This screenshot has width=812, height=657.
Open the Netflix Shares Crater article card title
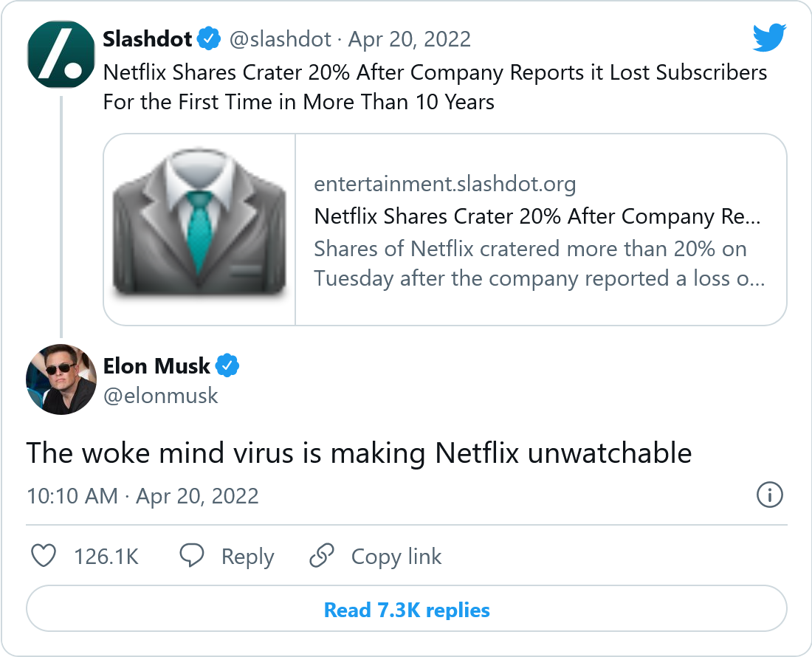[x=537, y=216]
